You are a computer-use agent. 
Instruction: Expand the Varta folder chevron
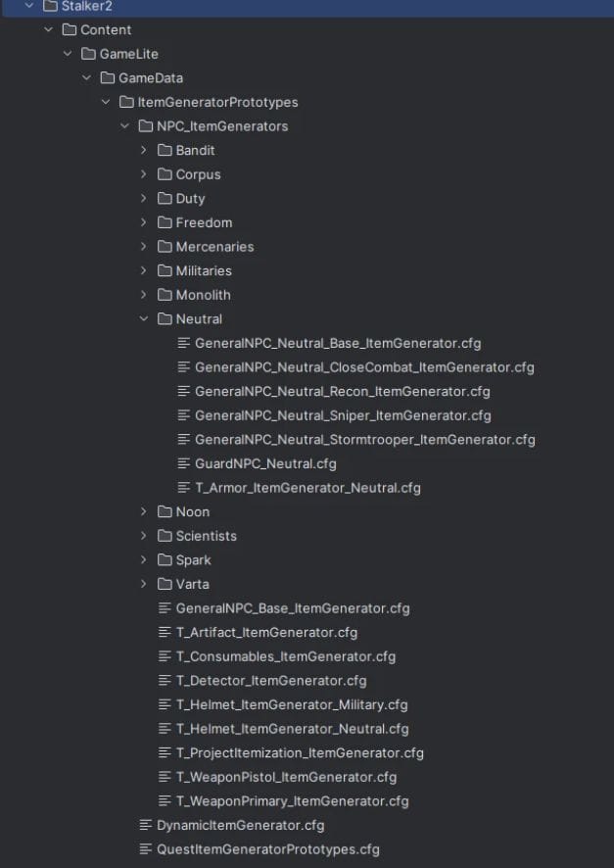coord(143,584)
